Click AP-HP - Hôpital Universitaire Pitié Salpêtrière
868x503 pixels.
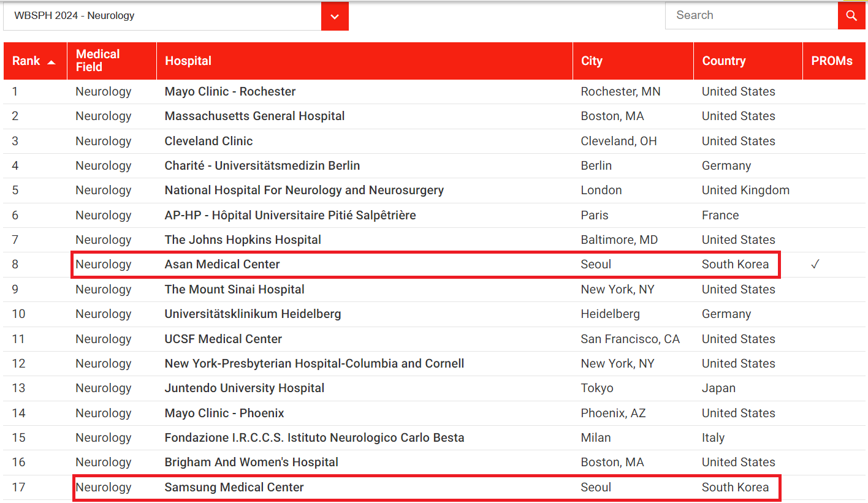[290, 215]
